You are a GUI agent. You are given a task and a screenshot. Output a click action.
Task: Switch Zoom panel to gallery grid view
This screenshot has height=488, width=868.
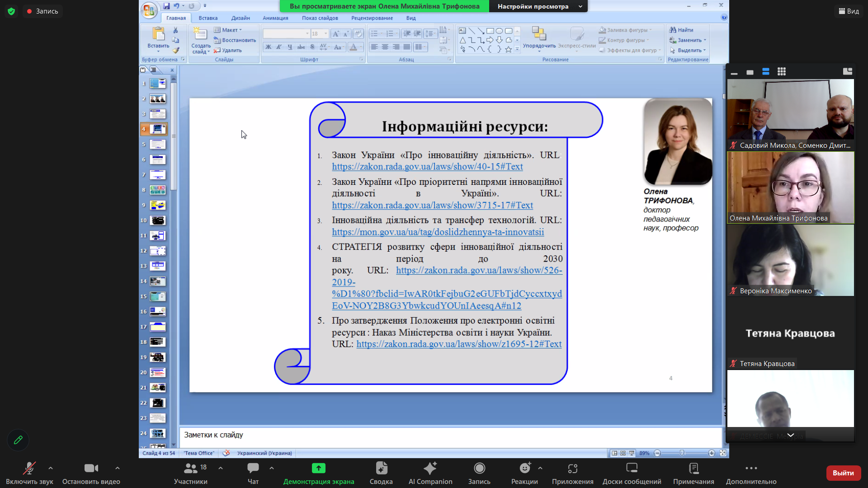[x=782, y=71]
